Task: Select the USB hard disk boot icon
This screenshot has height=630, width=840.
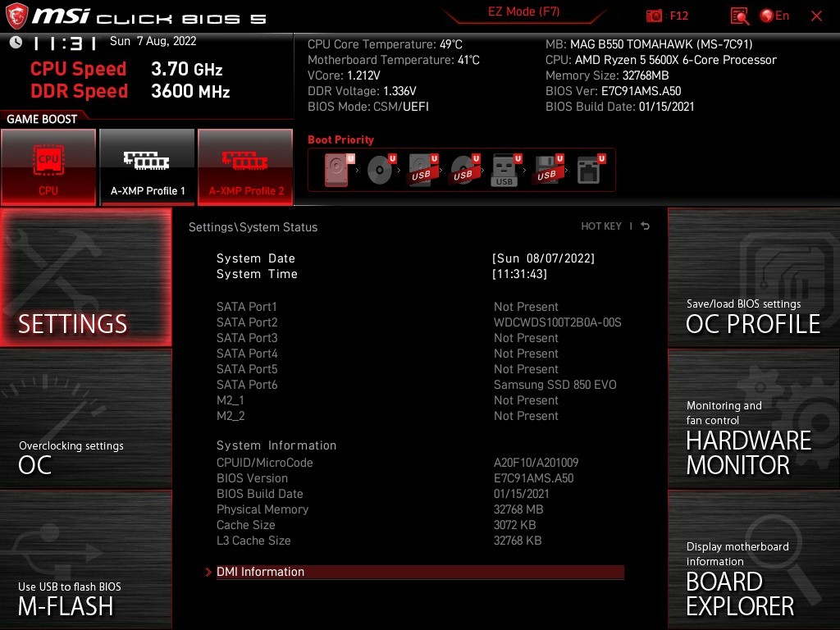Action: click(x=422, y=170)
